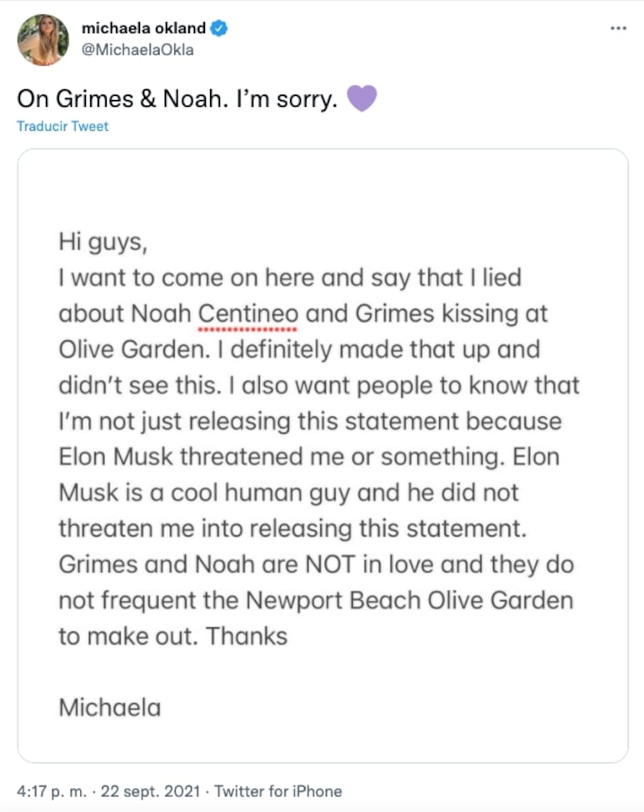
Task: Click the word NOT in the statement
Action: (x=330, y=564)
